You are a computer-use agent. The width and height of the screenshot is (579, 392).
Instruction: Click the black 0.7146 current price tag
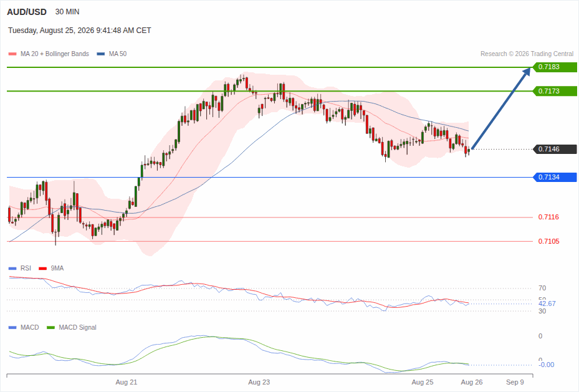(555, 149)
